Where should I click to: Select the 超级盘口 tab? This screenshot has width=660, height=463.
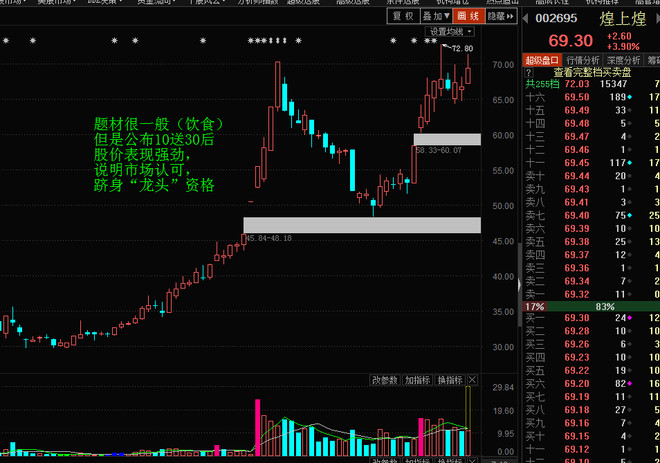[542, 60]
